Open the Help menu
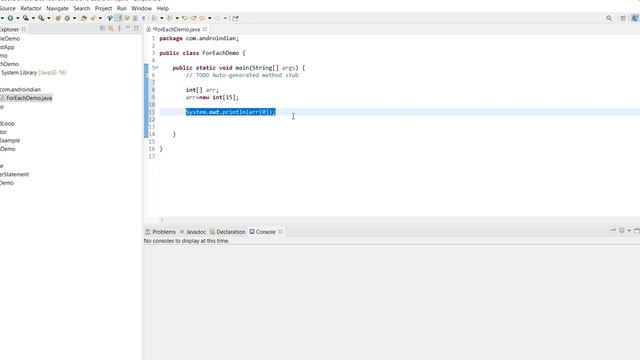Image resolution: width=640 pixels, height=360 pixels. click(162, 8)
